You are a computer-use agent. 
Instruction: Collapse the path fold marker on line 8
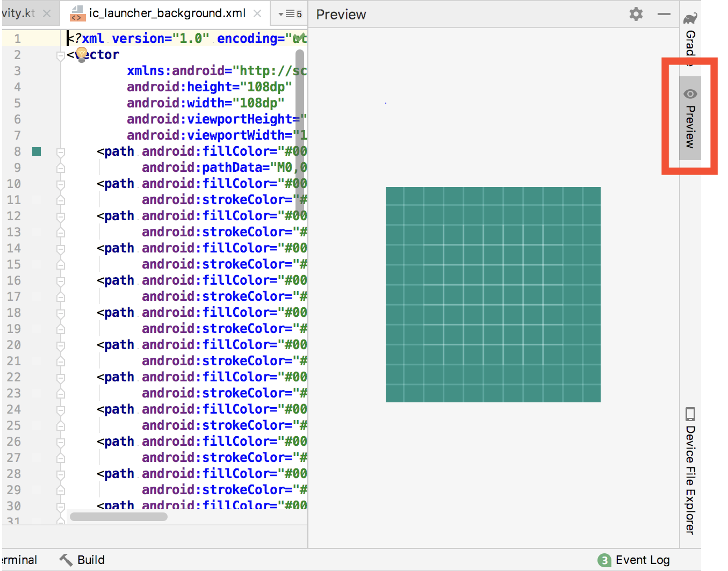tap(61, 152)
